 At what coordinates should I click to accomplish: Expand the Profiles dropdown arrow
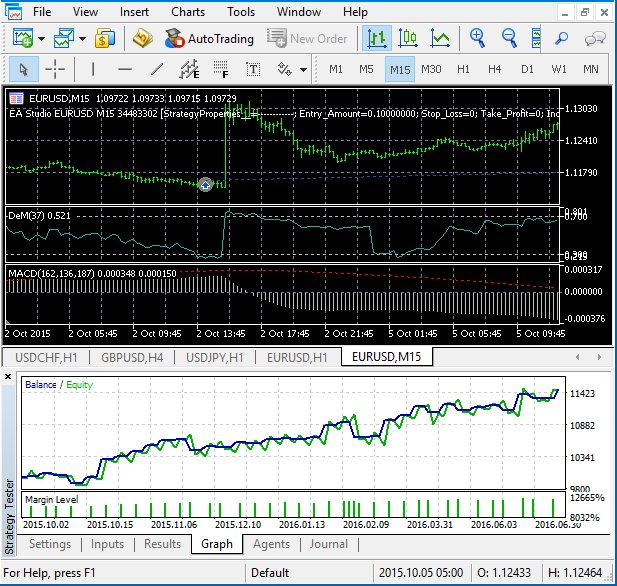pyautogui.click(x=82, y=39)
